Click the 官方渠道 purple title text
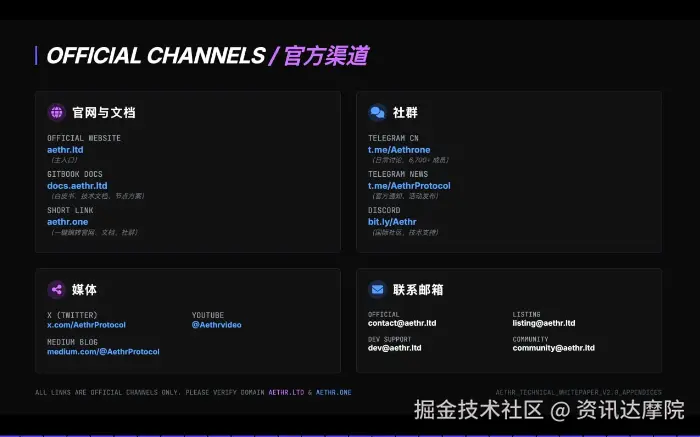 tap(326, 56)
